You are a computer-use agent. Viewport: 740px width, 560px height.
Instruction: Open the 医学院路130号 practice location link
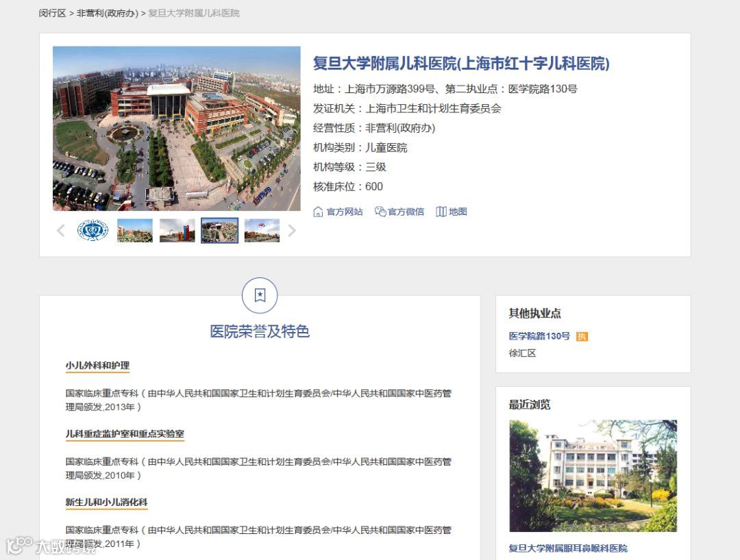539,336
